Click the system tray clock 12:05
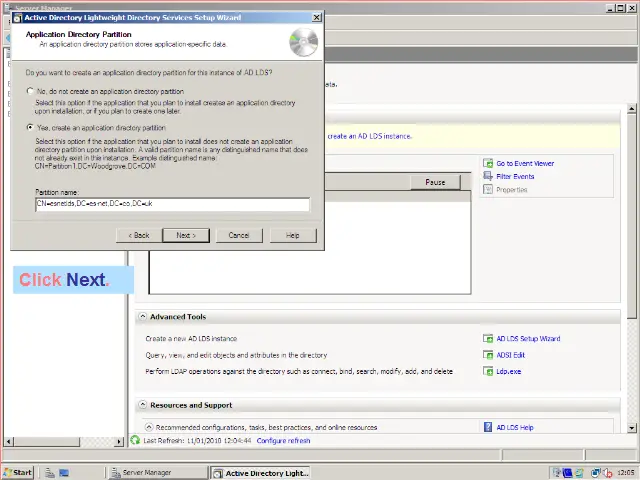The height and width of the screenshot is (480, 640). [625, 473]
